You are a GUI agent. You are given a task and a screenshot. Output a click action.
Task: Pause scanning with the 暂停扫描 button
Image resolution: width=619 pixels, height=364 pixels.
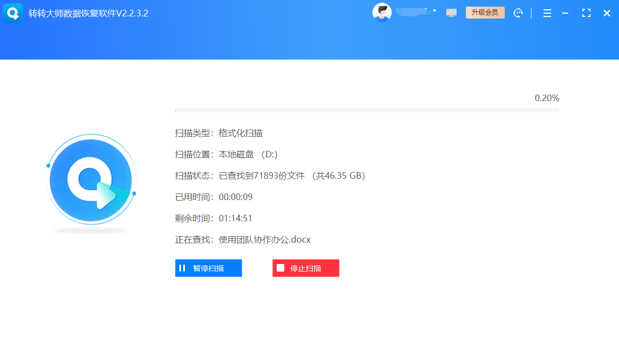click(208, 268)
